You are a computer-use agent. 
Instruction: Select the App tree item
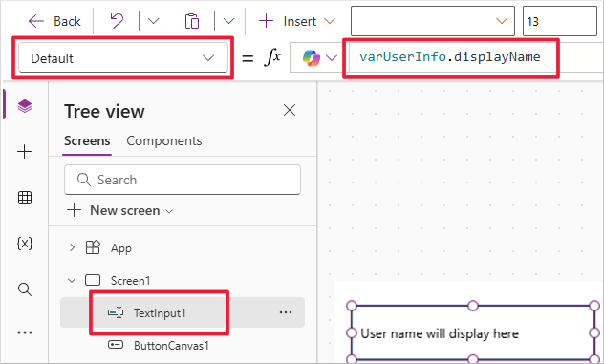[121, 248]
